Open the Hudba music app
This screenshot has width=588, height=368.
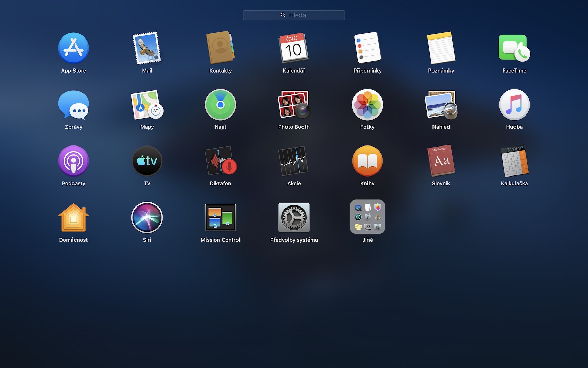(x=514, y=105)
